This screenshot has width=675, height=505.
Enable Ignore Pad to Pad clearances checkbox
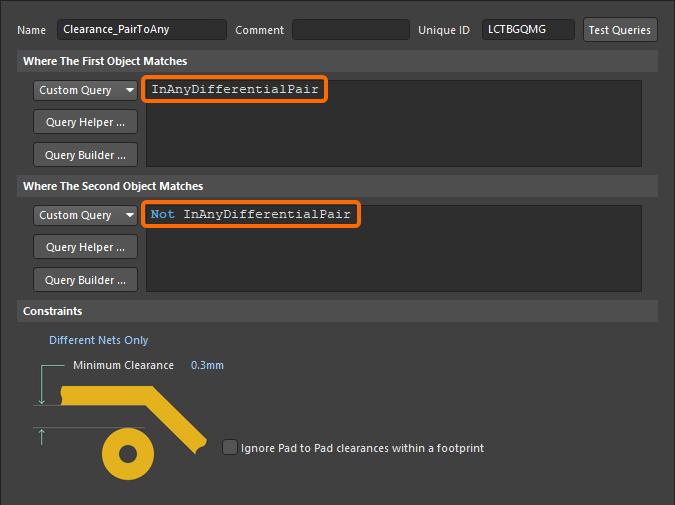[231, 448]
